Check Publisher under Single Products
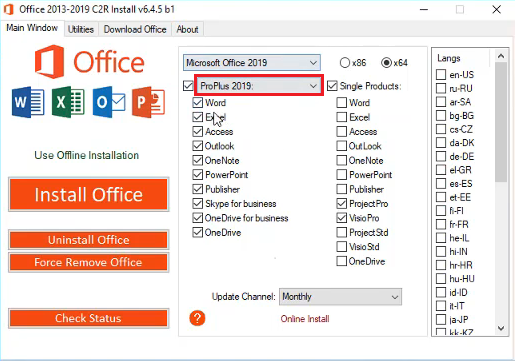 coord(341,189)
